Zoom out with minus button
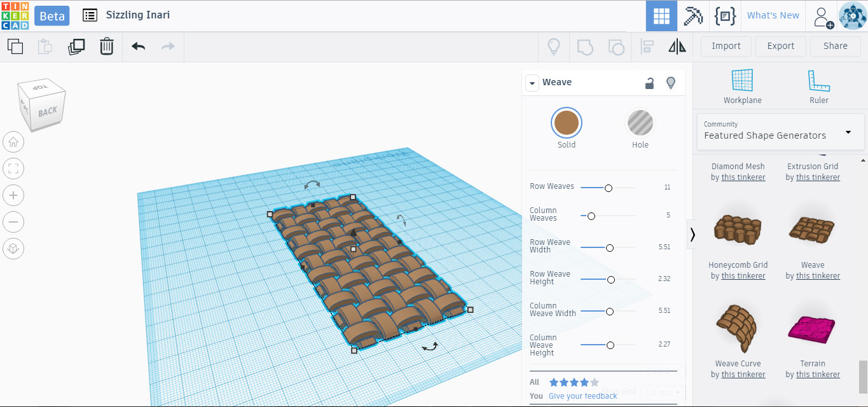The image size is (868, 407). point(13,222)
